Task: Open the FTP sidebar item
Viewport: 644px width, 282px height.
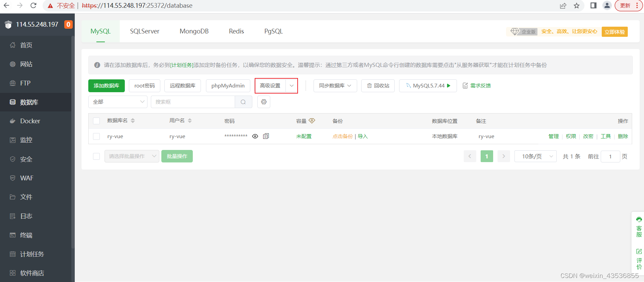Action: tap(36, 83)
